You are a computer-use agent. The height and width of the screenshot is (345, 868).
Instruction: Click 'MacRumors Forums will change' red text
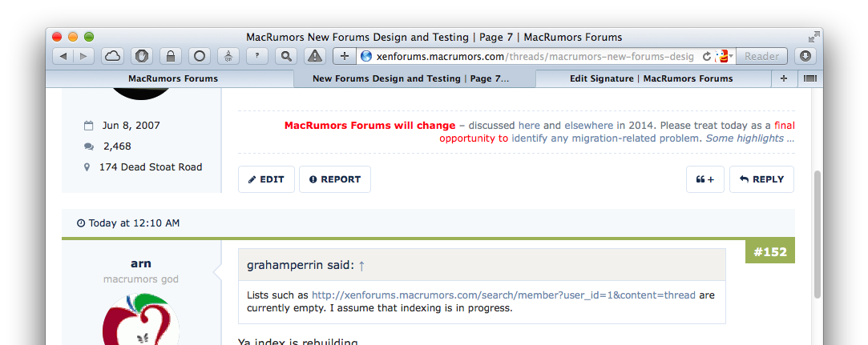point(369,126)
